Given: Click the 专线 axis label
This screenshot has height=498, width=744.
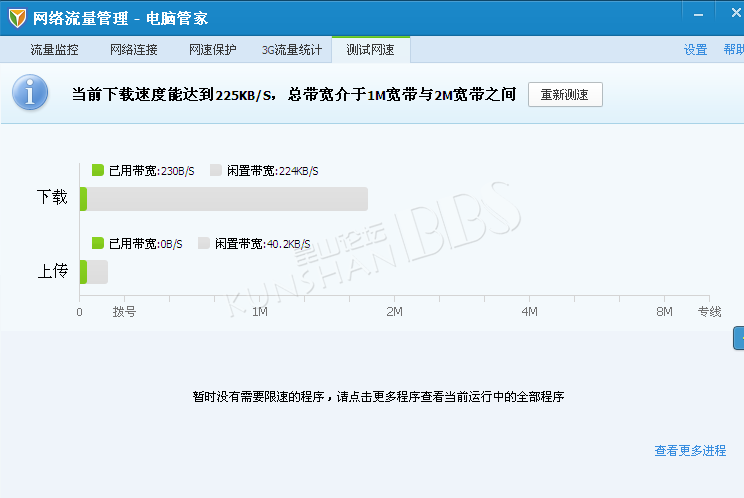Looking at the screenshot, I should pos(709,312).
